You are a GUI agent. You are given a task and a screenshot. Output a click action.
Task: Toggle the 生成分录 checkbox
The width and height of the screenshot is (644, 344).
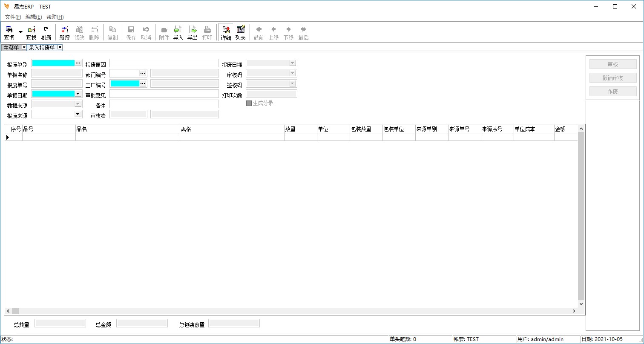coord(249,103)
